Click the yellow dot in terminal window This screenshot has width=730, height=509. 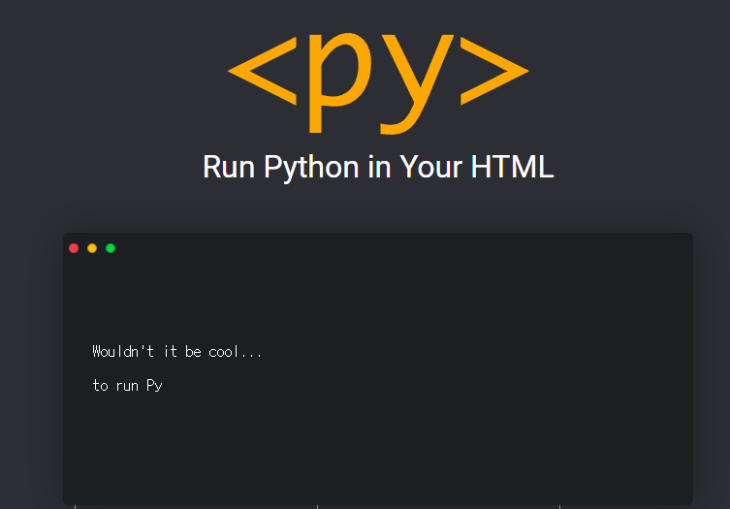click(x=92, y=248)
